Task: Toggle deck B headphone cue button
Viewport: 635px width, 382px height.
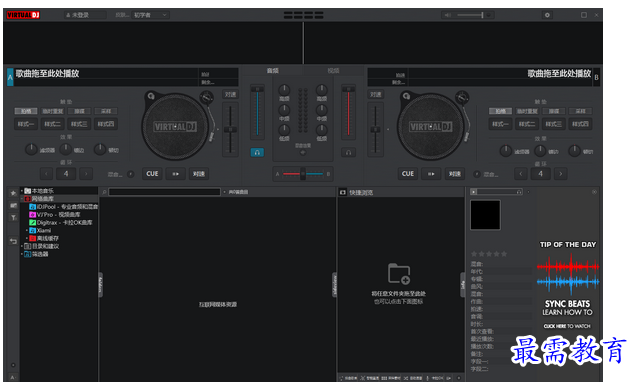Action: click(348, 152)
